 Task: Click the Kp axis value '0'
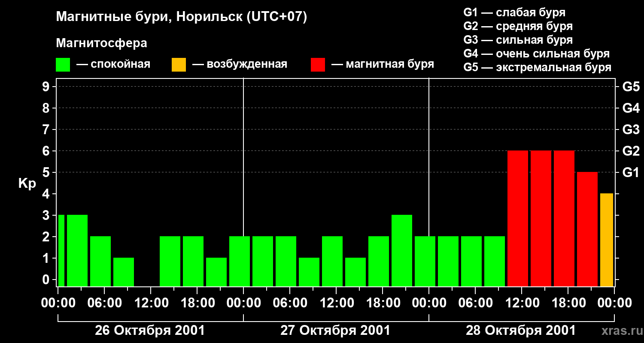(47, 280)
